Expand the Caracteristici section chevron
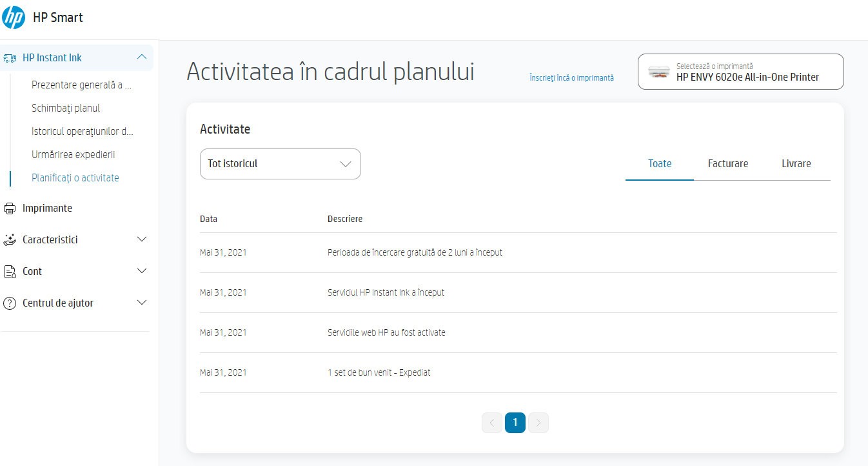868x466 pixels. coord(143,239)
